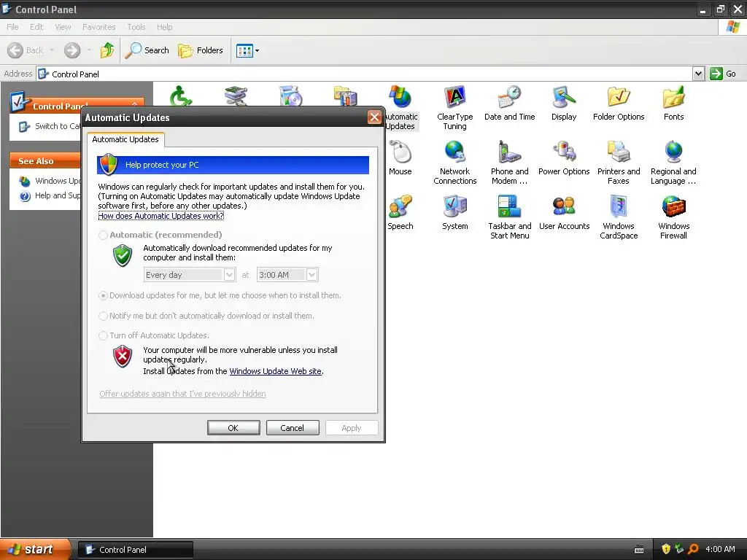
Task: Click the Control Panel address field
Action: 365,74
